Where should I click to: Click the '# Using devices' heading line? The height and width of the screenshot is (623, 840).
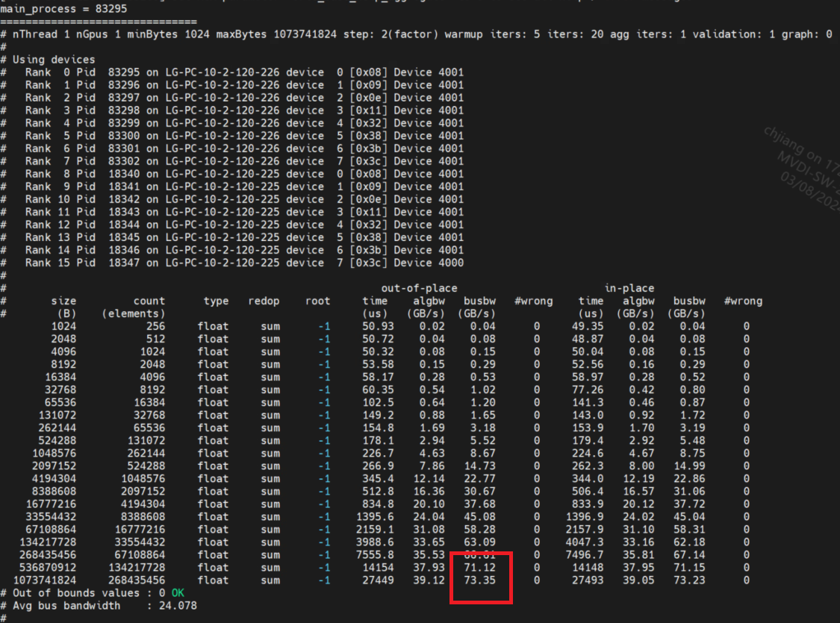48,60
